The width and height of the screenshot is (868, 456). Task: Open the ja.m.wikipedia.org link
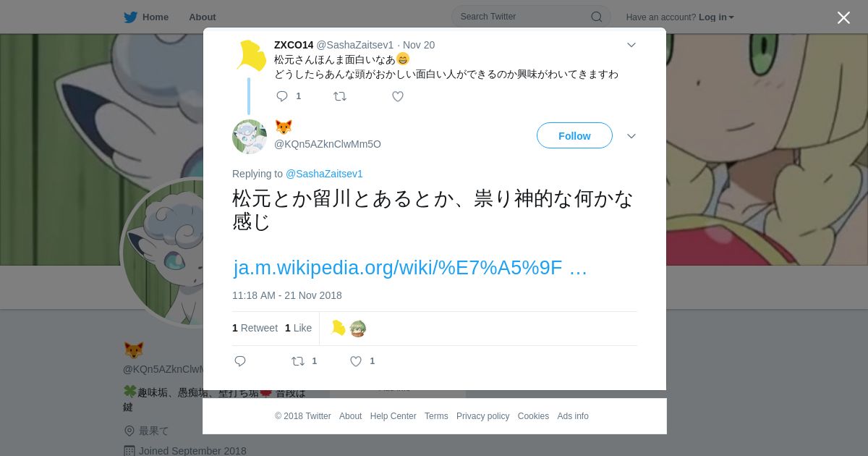410,268
